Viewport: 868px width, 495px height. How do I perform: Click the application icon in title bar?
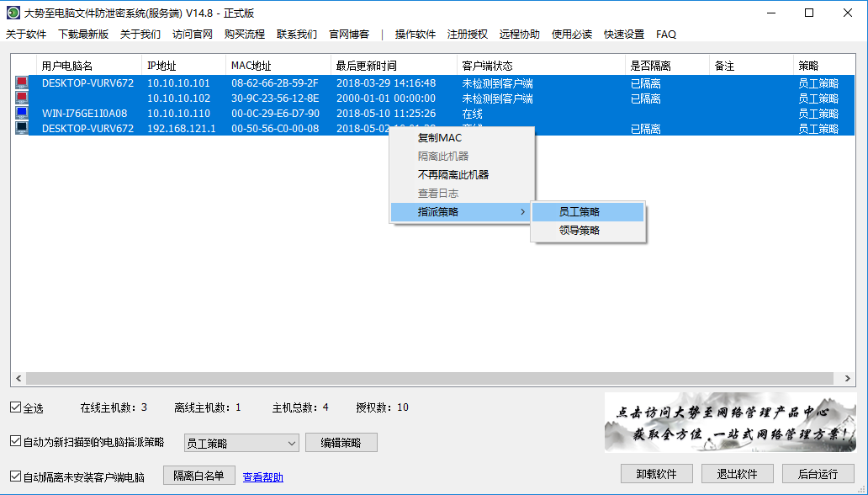pos(12,13)
